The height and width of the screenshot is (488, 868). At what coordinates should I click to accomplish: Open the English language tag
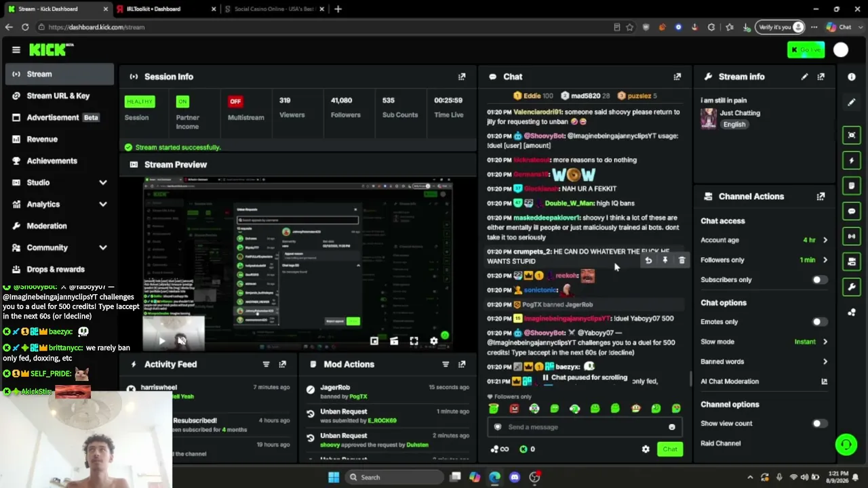click(x=734, y=125)
